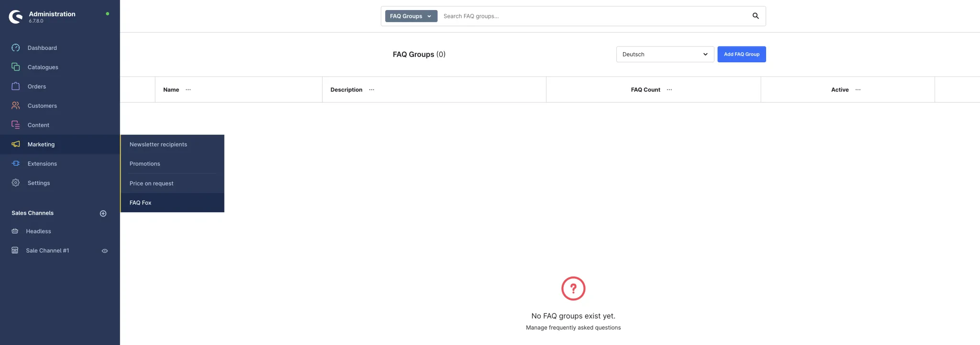This screenshot has height=345, width=980.
Task: Expand the FAQ Groups search filter
Action: click(411, 16)
